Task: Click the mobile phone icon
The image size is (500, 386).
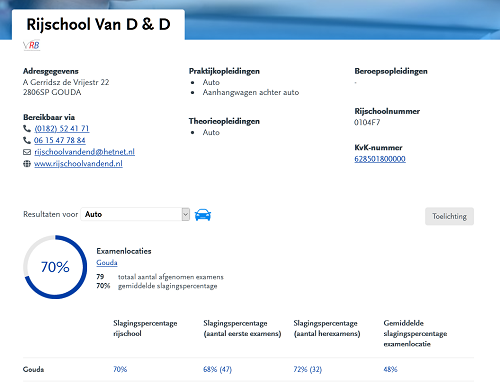Action: pyautogui.click(x=27, y=140)
